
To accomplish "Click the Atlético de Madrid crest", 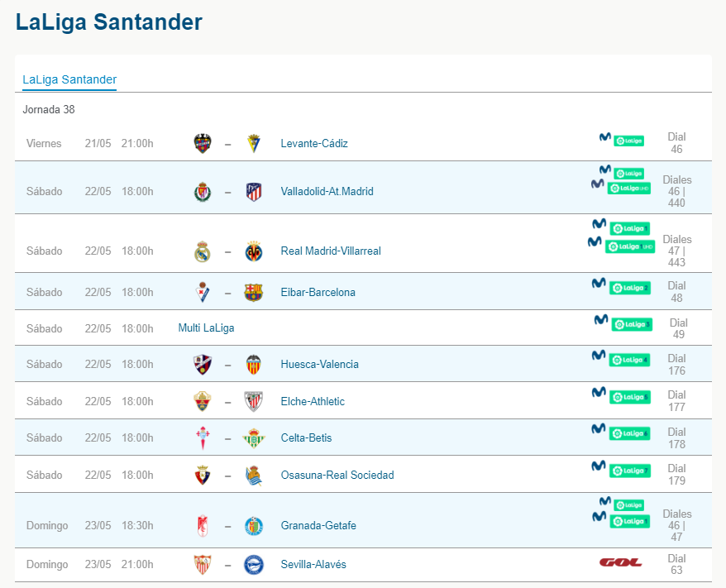I will 254,191.
